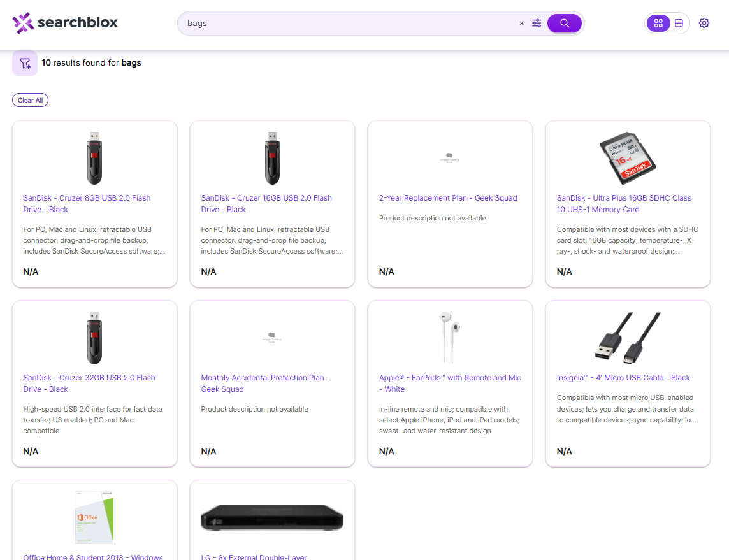Image resolution: width=729 pixels, height=560 pixels.
Task: Open SanDisk Cruzer 32GB USB flash drive link
Action: tap(89, 384)
